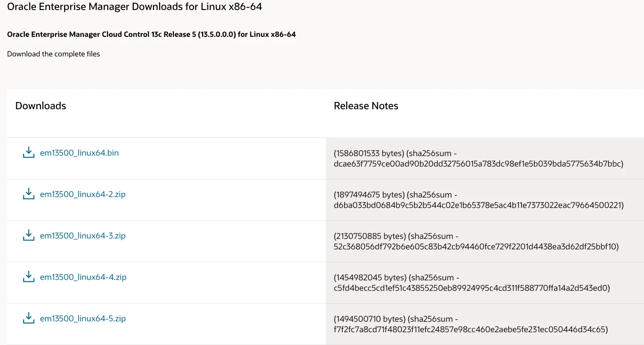The image size is (644, 345).
Task: Click the Oracle Enterprise Manager Downloads page title
Action: click(x=135, y=7)
